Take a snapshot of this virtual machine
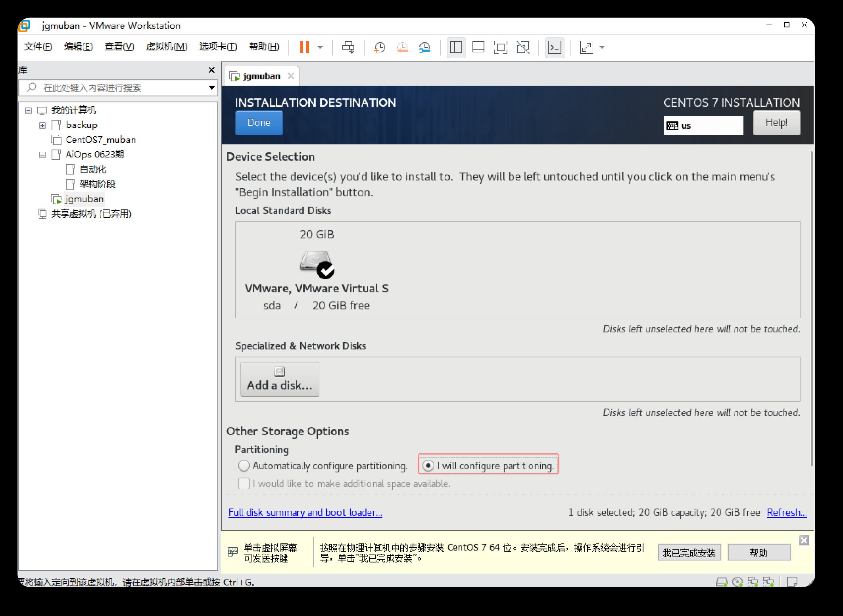The image size is (843, 616). pos(380,47)
